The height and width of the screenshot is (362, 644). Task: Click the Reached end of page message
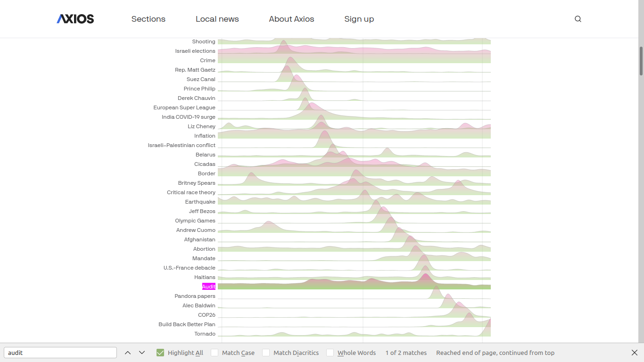pyautogui.click(x=495, y=353)
